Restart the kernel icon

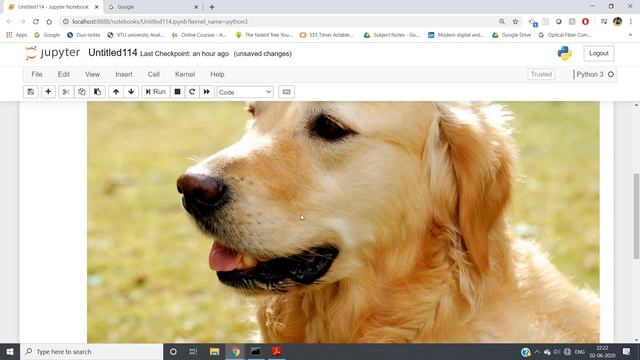click(192, 92)
